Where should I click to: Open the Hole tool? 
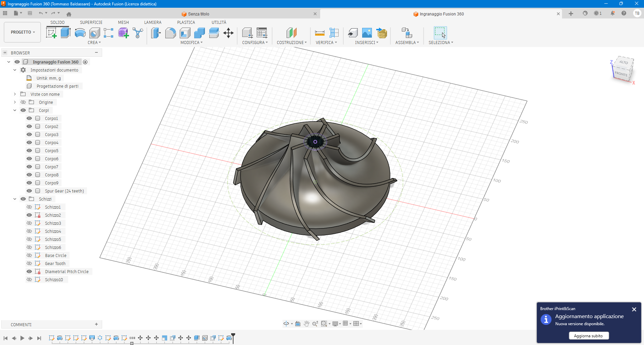pos(94,33)
